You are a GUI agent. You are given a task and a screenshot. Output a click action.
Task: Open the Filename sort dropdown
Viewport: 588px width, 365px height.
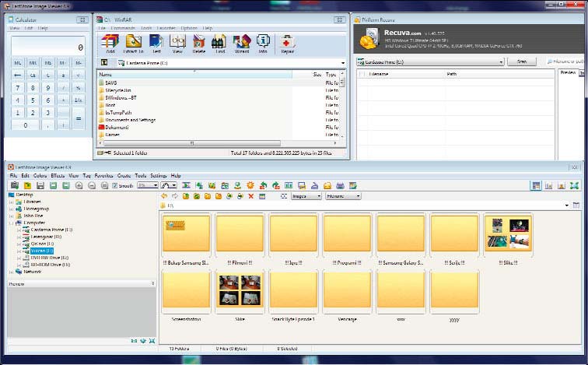(358, 196)
